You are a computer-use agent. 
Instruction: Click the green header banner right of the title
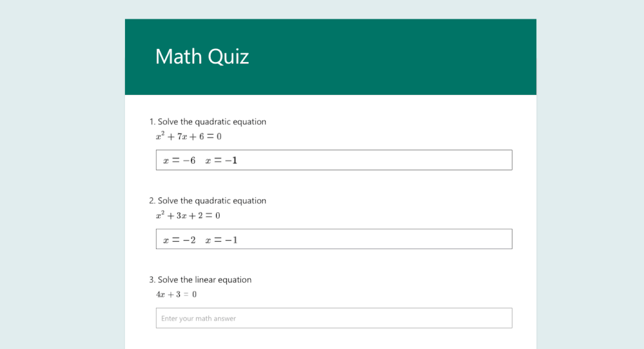coord(400,57)
